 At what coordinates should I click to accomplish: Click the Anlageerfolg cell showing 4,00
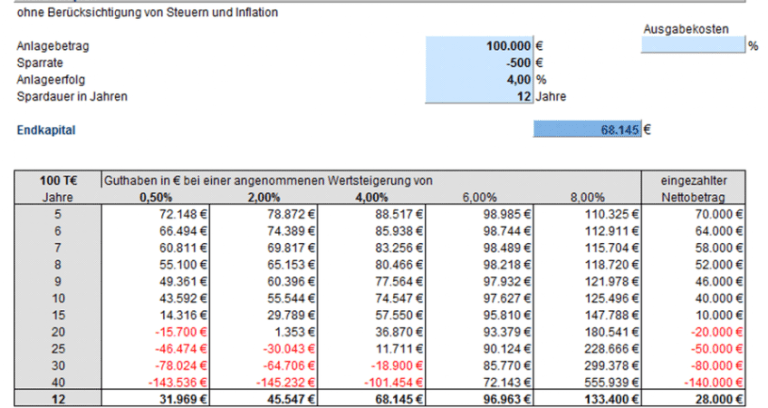[x=480, y=79]
